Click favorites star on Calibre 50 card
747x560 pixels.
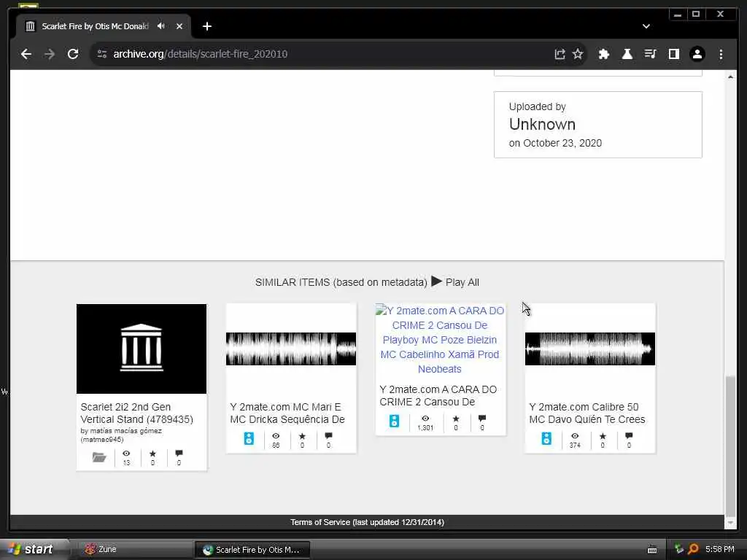point(603,436)
